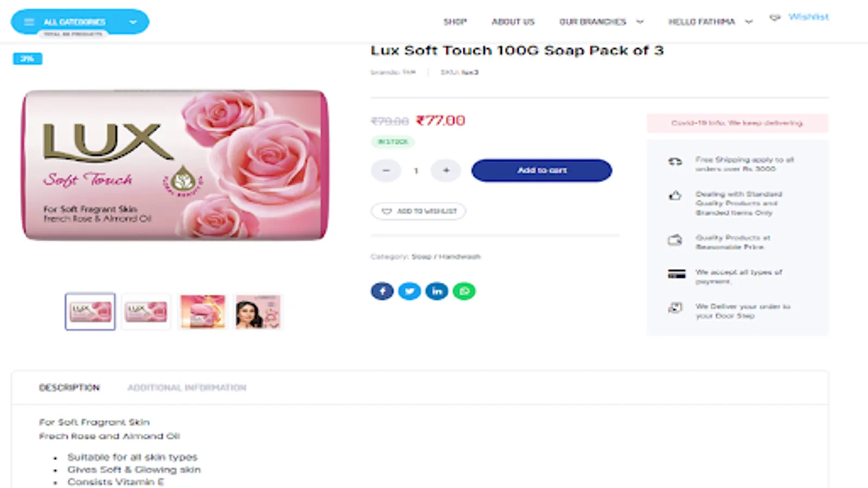This screenshot has width=868, height=488.
Task: Click the hamburger menu icon in All Categories
Action: pos(29,22)
